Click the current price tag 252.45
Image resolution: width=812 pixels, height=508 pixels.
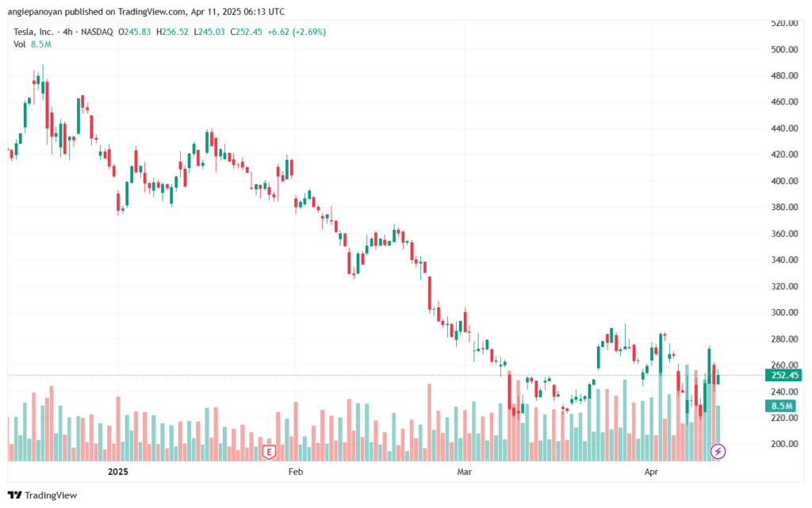coord(783,375)
